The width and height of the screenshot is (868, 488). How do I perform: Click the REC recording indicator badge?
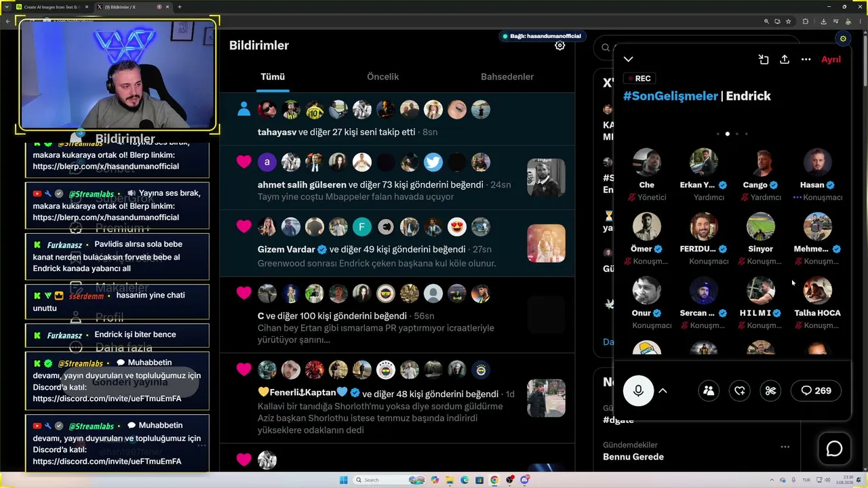(x=638, y=79)
